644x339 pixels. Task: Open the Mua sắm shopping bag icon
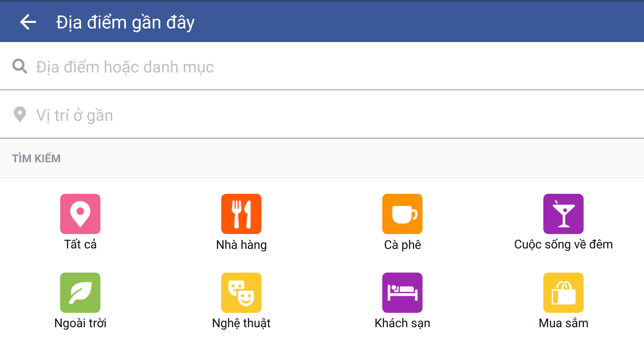(x=563, y=292)
